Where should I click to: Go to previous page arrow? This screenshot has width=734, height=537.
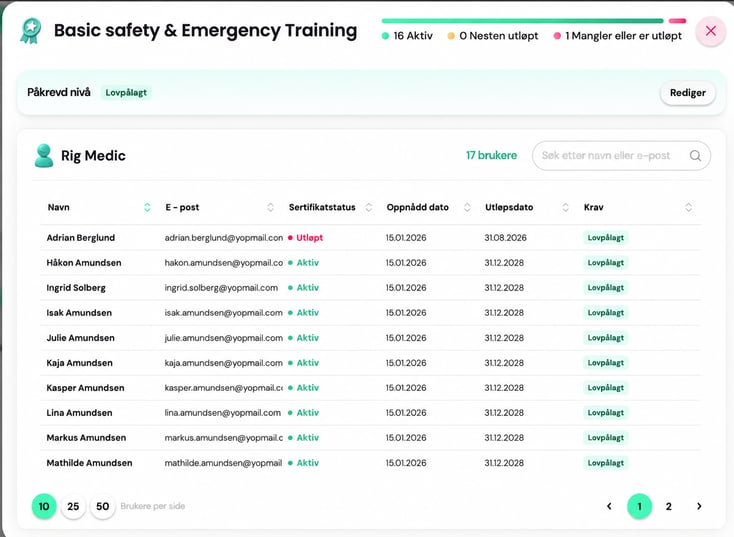(609, 506)
